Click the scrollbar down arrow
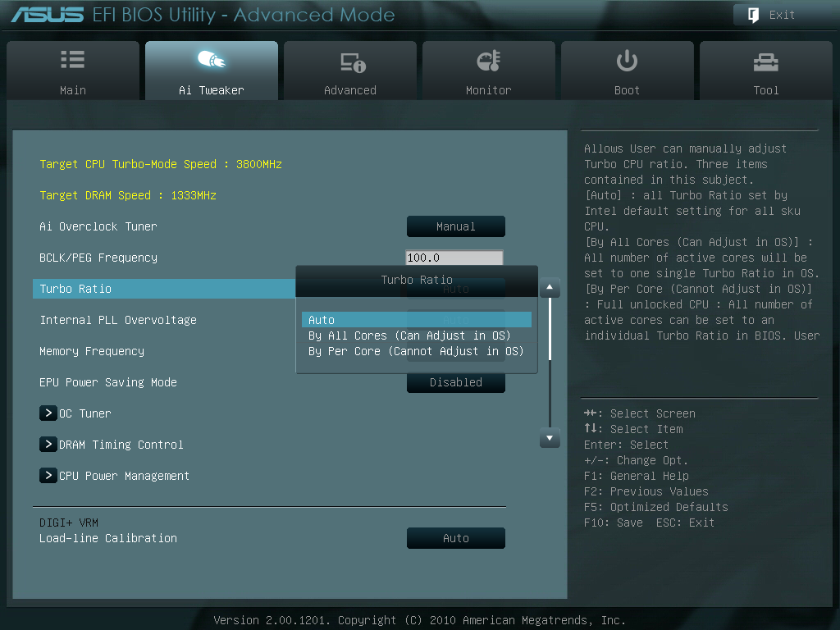This screenshot has height=630, width=840. (x=550, y=438)
